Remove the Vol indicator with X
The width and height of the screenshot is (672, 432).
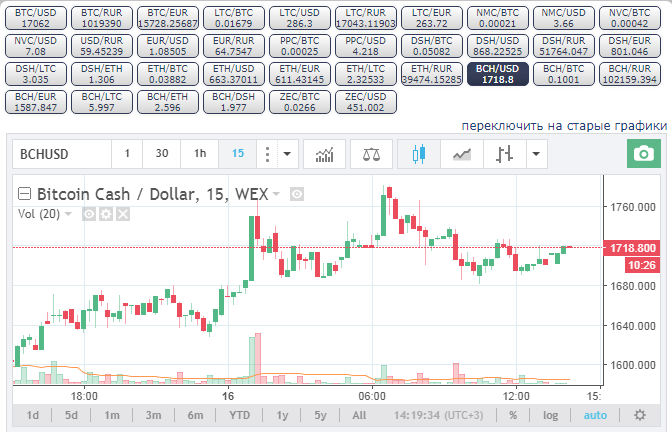tap(123, 214)
